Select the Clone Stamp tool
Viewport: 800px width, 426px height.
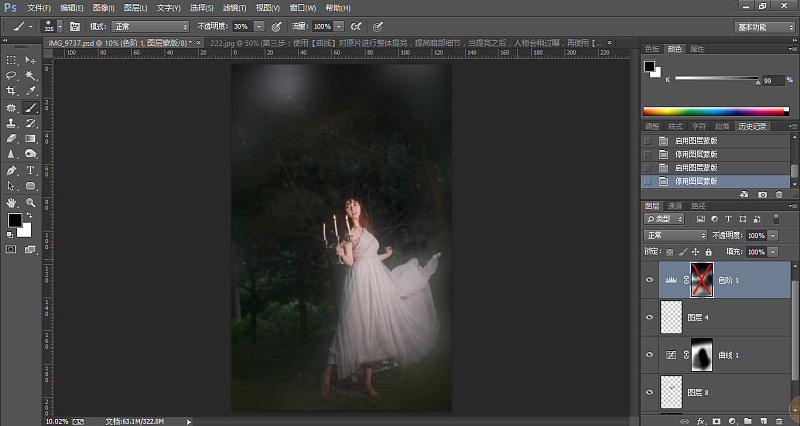tap(11, 123)
